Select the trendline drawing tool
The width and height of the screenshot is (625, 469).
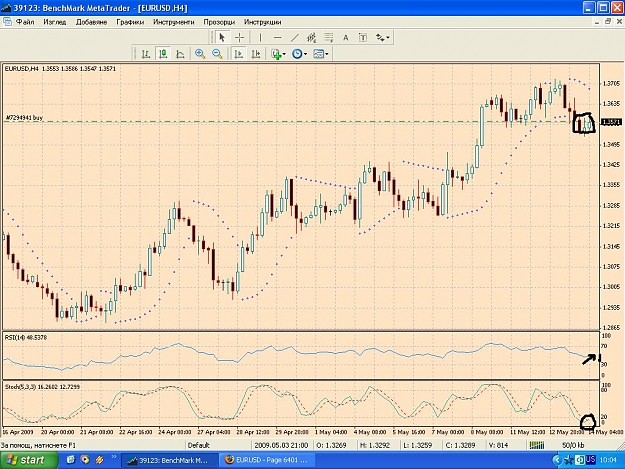tap(295, 38)
